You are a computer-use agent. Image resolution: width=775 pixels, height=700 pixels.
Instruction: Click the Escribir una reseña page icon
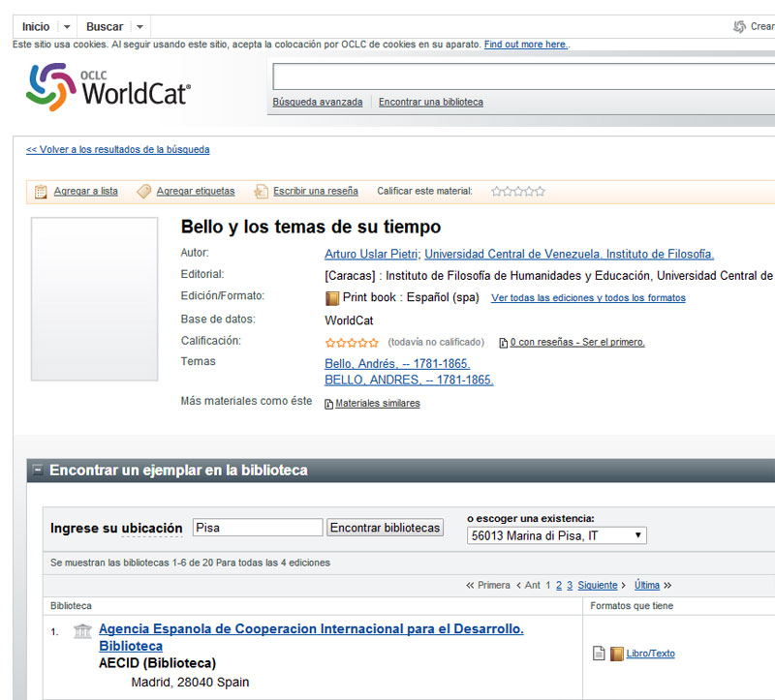pos(261,191)
